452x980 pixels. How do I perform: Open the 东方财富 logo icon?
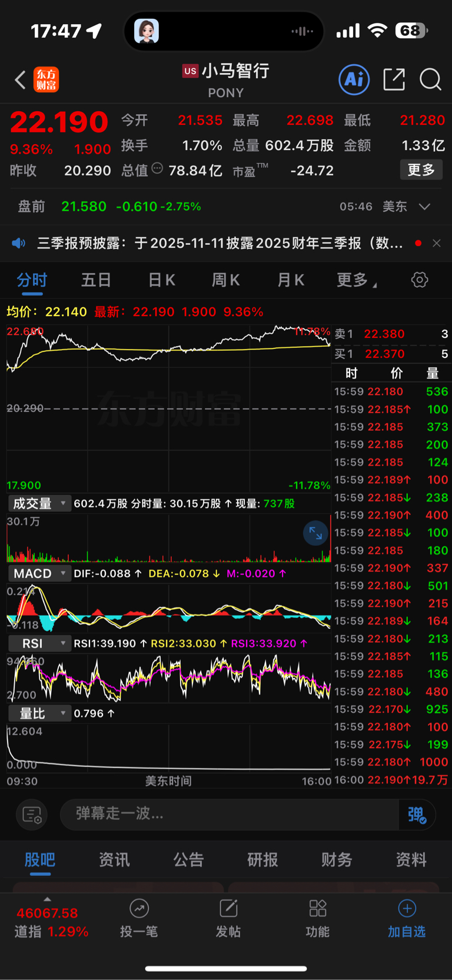pyautogui.click(x=46, y=79)
